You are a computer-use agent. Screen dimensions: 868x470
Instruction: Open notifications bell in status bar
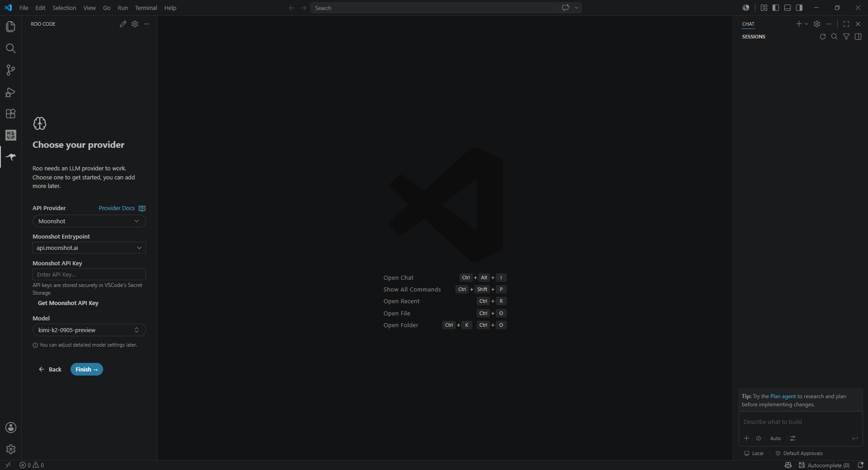tap(860, 465)
